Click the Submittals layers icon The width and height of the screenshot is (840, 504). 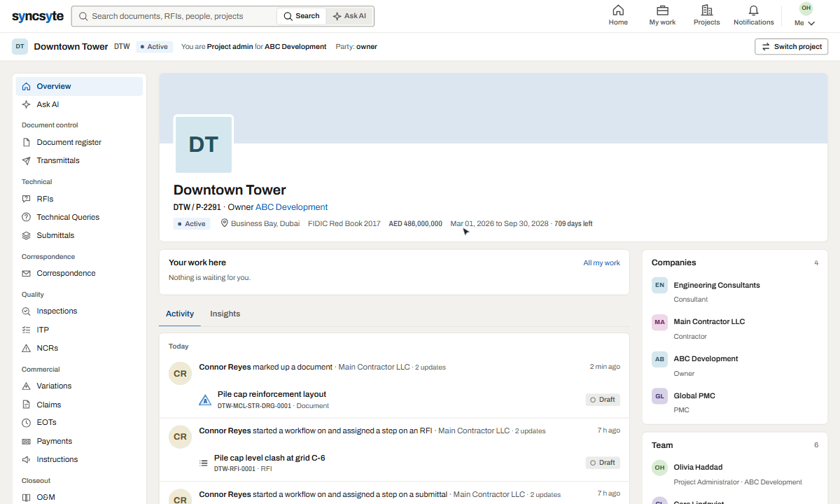coord(27,235)
